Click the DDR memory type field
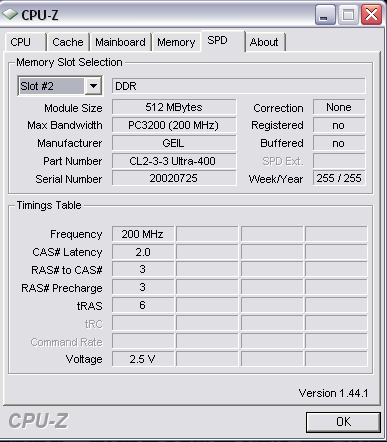Screen dimensions: 387x442 [x=239, y=86]
